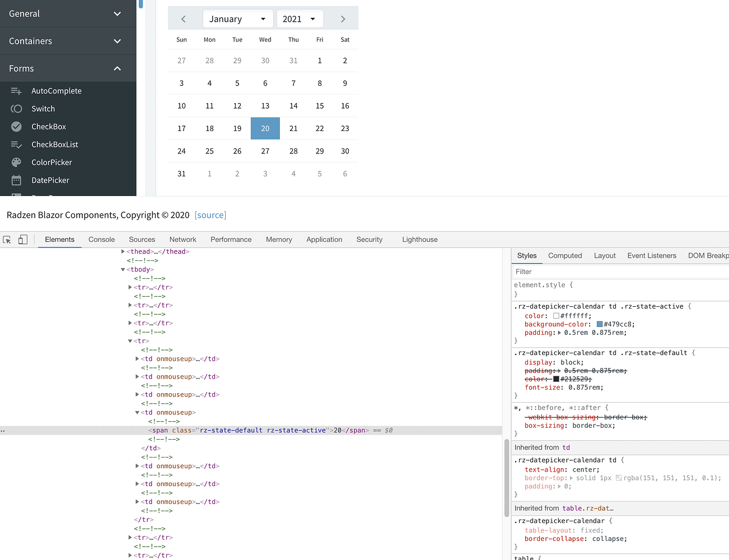This screenshot has width=729, height=560.
Task: Select January 27 in the calendar
Action: coord(265,151)
